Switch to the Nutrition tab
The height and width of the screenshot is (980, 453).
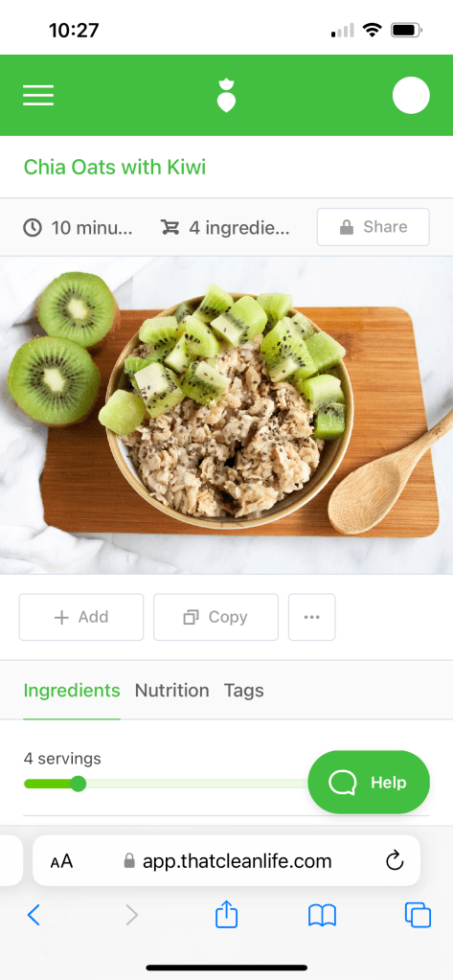coord(171,691)
